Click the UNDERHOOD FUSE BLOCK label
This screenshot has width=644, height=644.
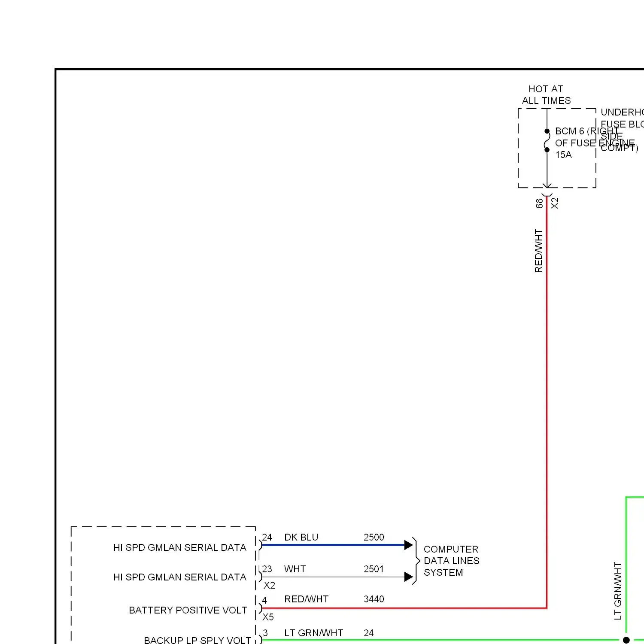[622, 130]
